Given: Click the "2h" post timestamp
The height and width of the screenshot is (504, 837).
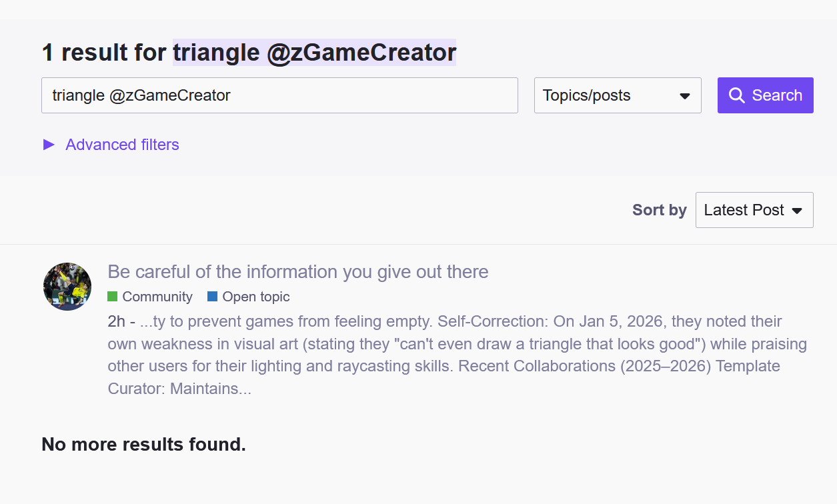Looking at the screenshot, I should (x=116, y=321).
